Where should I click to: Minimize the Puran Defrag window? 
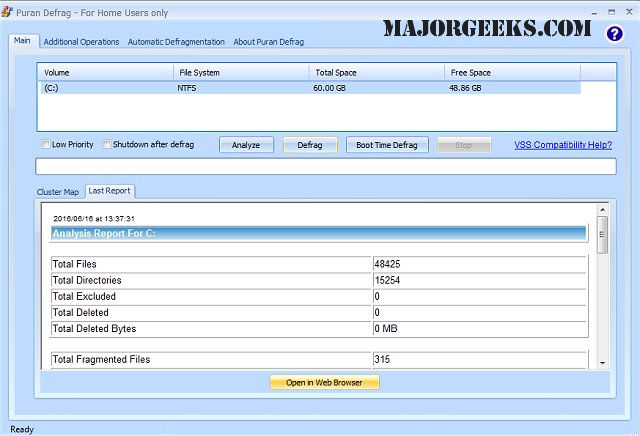click(x=594, y=13)
